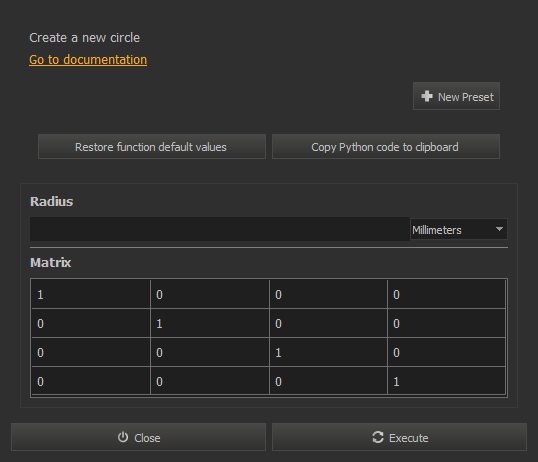
Task: Click Restore function default values button
Action: click(x=152, y=147)
